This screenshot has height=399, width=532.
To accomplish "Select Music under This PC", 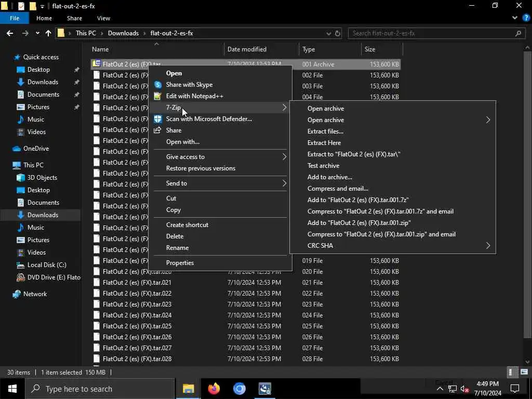I will 36,228.
